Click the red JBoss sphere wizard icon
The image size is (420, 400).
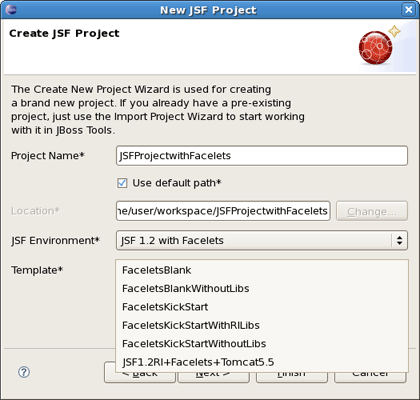tap(379, 45)
